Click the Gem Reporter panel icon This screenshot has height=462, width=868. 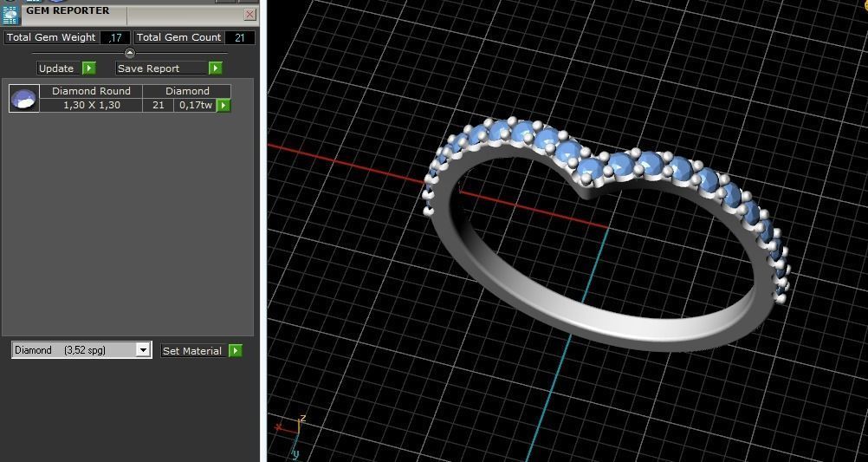tap(10, 15)
